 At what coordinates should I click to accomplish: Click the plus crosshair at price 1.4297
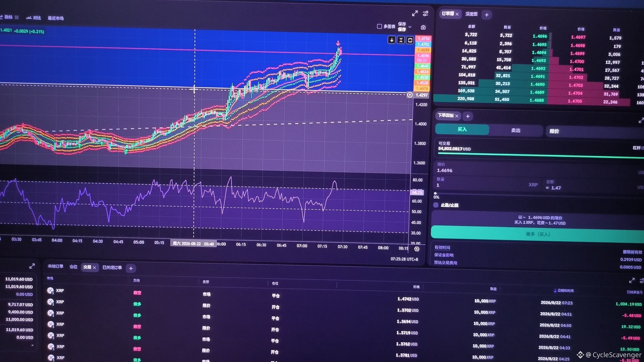[410, 95]
